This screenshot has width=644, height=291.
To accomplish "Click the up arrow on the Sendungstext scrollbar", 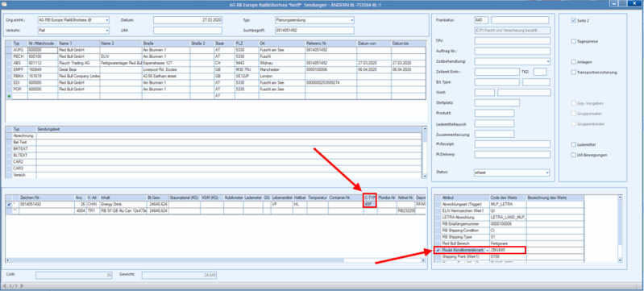I will pyautogui.click(x=425, y=129).
